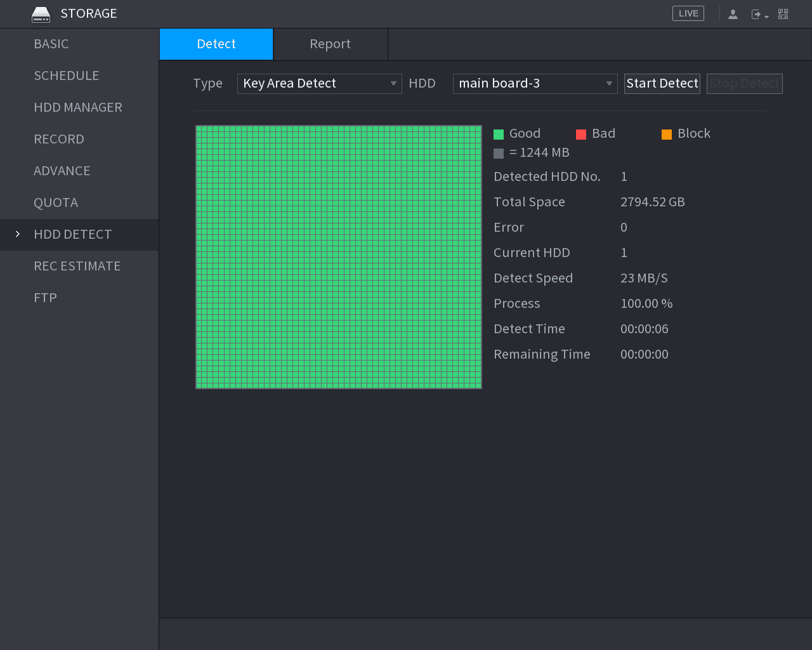Open the logout menu icon

tap(759, 14)
